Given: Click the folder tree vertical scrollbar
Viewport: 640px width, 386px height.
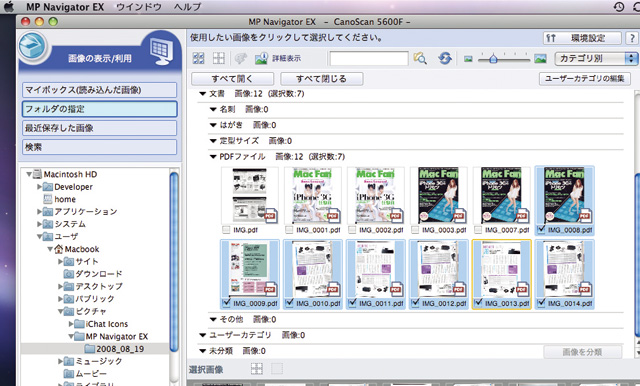Looking at the screenshot, I should (174, 261).
